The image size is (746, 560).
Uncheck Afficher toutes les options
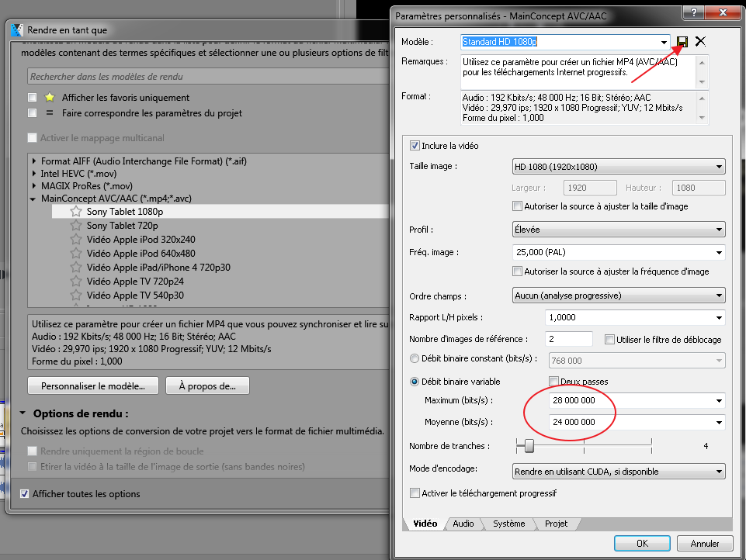[24, 494]
